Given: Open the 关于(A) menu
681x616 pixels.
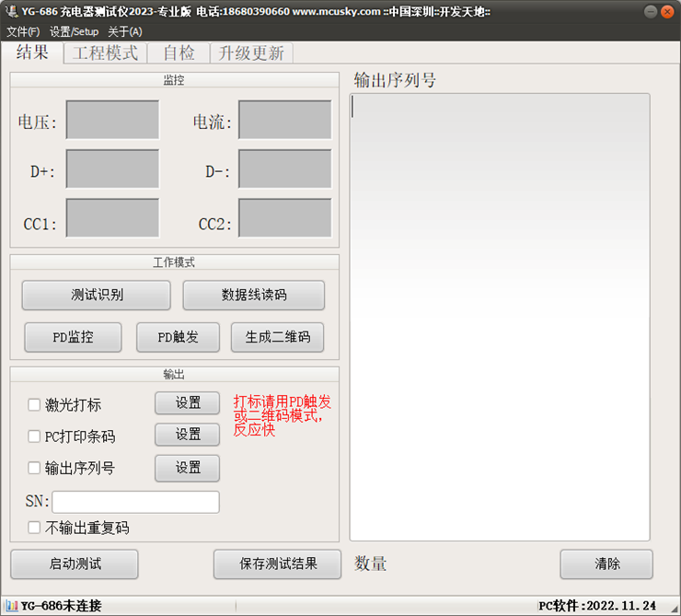Looking at the screenshot, I should point(125,31).
